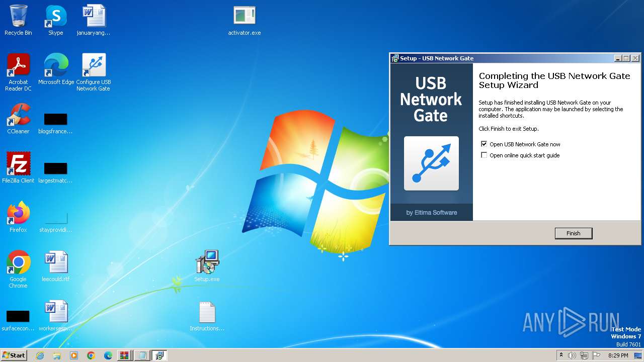This screenshot has height=362, width=644.
Task: Select the blogsfrance desktop file
Action: pyautogui.click(x=55, y=123)
